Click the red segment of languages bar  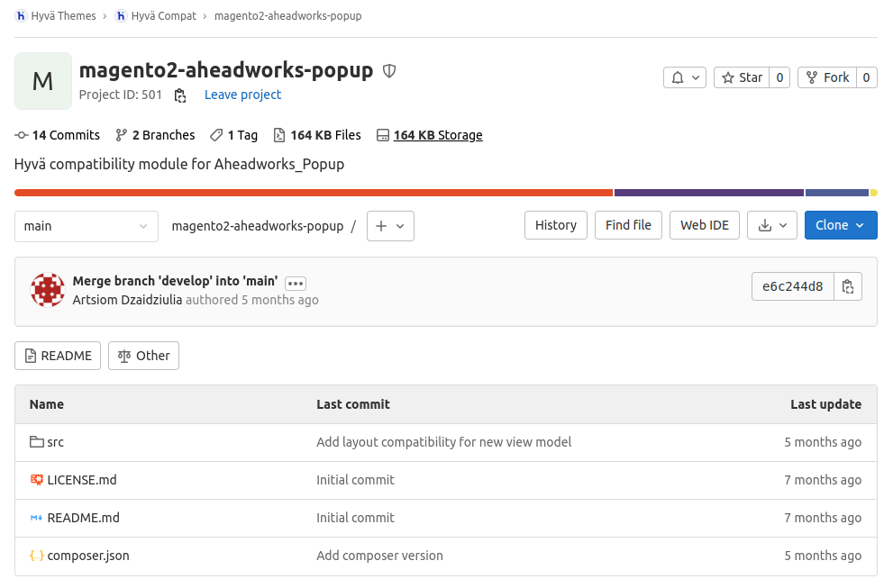pos(314,194)
